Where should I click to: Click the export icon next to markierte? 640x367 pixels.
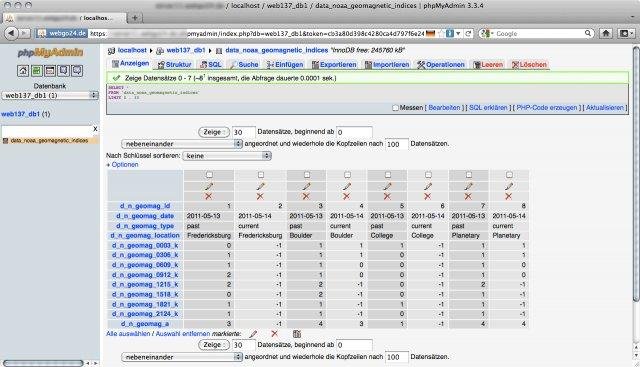pyautogui.click(x=297, y=334)
